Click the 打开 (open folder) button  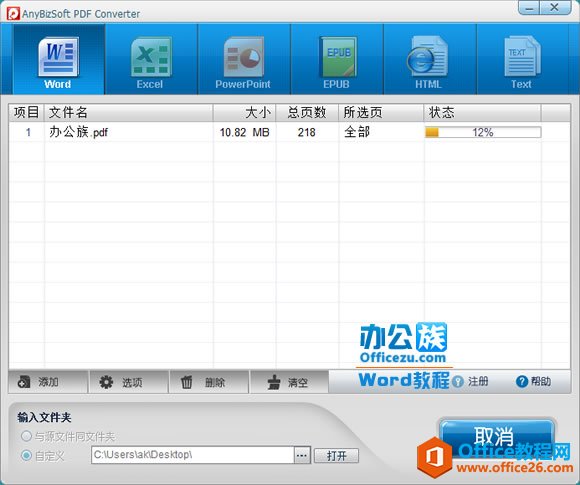pos(336,455)
